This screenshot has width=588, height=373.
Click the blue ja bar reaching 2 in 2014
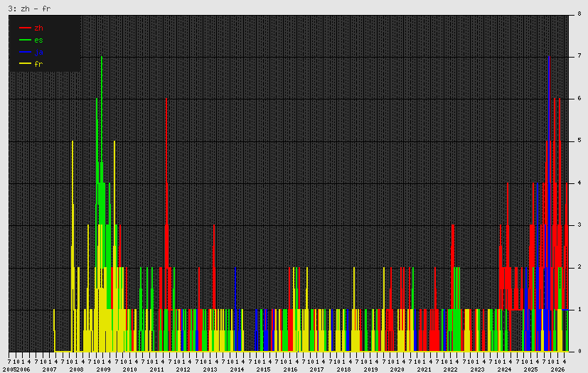tap(235, 309)
